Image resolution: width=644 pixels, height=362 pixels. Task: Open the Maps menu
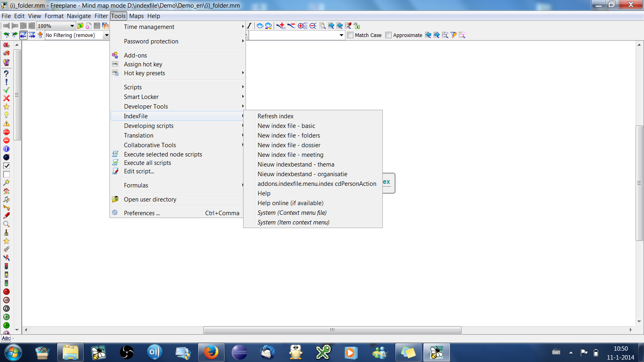click(x=136, y=16)
